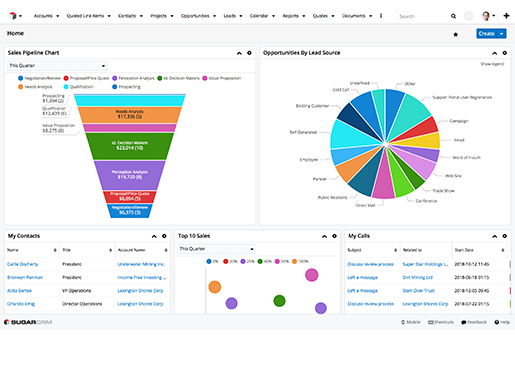Viewport: 515px width, 386px height.
Task: Favorite the Home dashboard star
Action: tap(456, 34)
